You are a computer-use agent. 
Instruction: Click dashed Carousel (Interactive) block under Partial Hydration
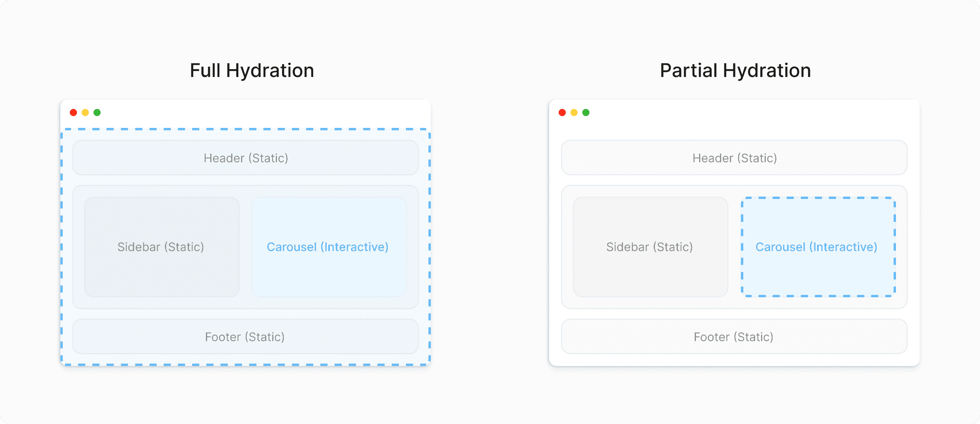tap(818, 247)
